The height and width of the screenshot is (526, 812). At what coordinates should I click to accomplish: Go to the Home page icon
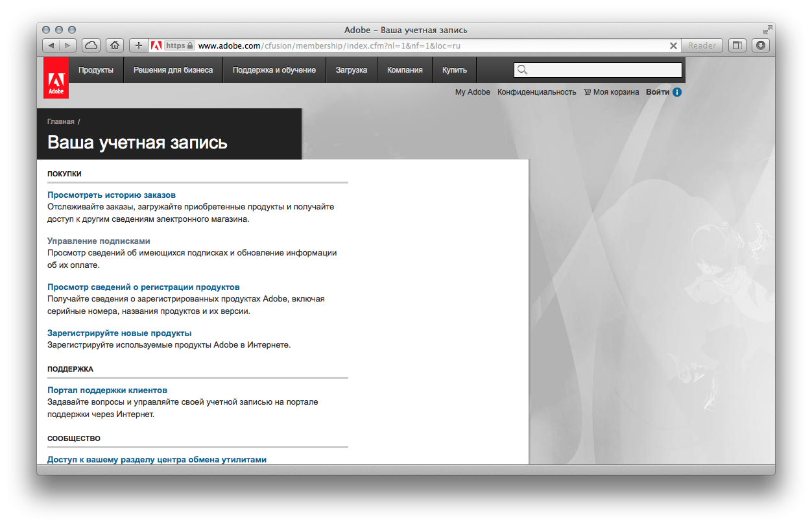coord(115,45)
